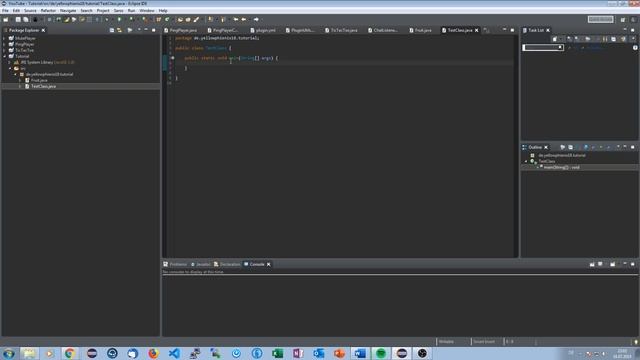The height and width of the screenshot is (360, 640).
Task: Click the New Java Class toolbar icon
Action: click(167, 20)
